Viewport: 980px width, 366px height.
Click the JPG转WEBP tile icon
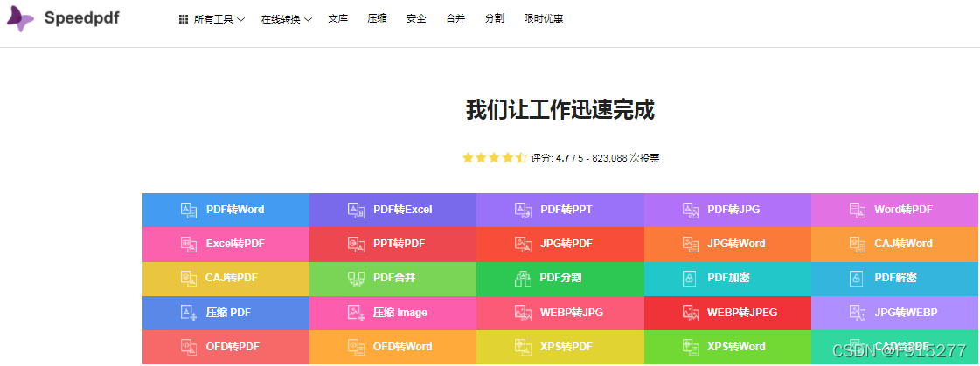pyautogui.click(x=858, y=313)
